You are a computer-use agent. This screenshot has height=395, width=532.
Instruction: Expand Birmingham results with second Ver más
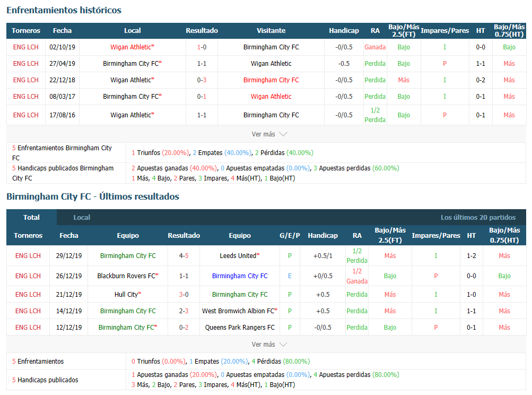click(x=269, y=345)
